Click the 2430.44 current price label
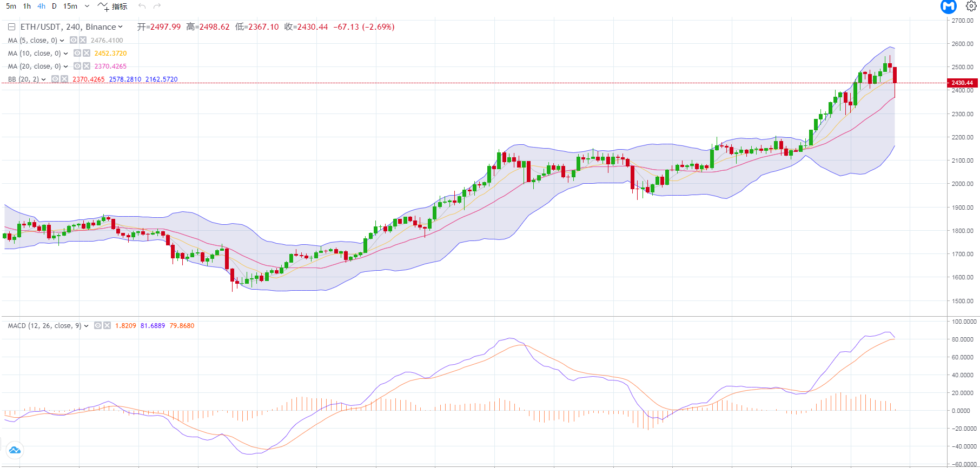Viewport: 980px width, 468px height. coord(962,83)
